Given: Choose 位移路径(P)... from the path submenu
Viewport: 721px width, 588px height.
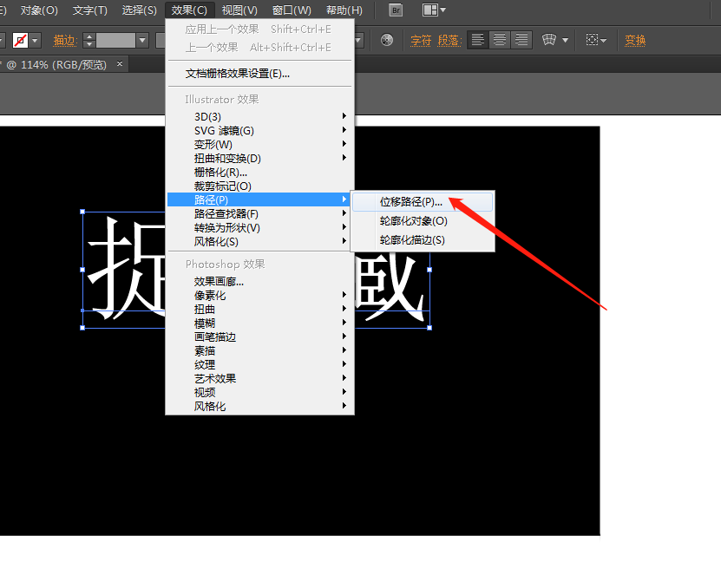Looking at the screenshot, I should coord(411,201).
